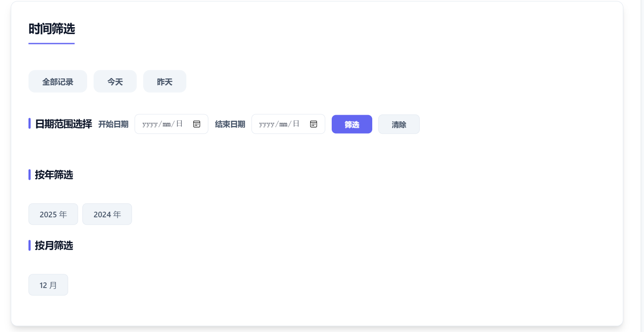Open the end date calendar picker icon
Screen dimensions: 644x332
[314, 124]
